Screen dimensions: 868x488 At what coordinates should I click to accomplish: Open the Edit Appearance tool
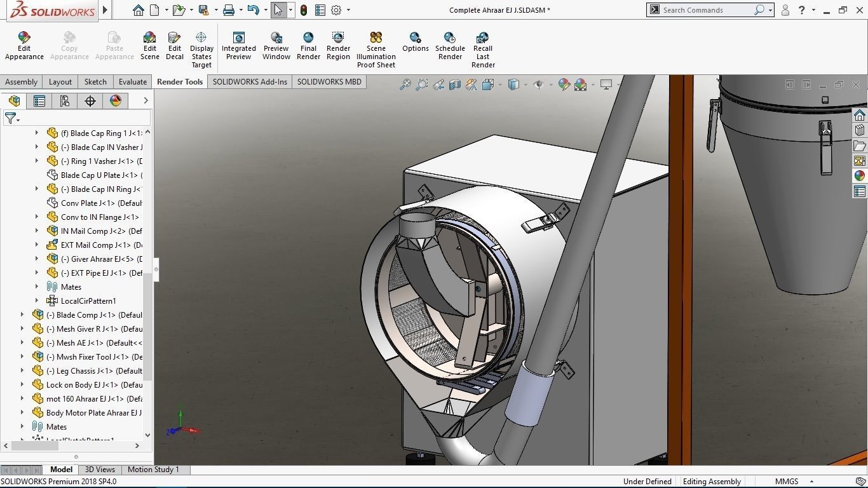(x=24, y=46)
